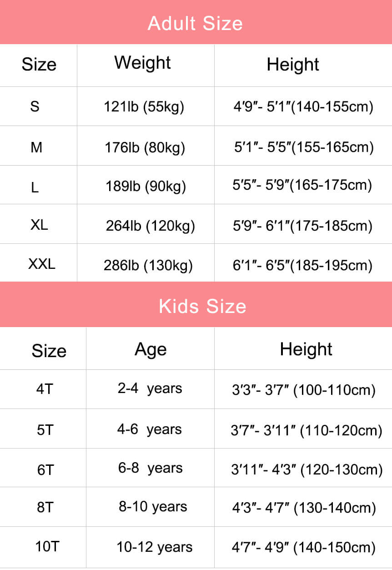The image size is (392, 570).
Task: Select the 4T size cell
Action: tap(45, 389)
